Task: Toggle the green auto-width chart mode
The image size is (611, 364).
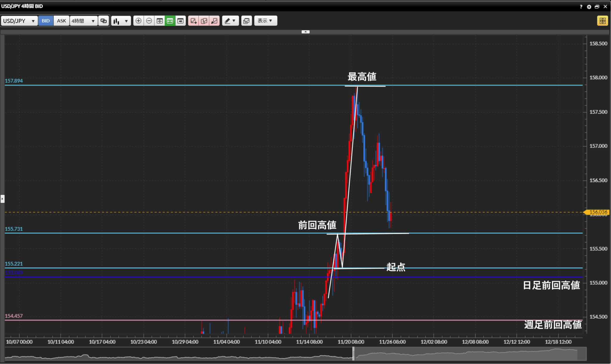Action: click(x=170, y=21)
